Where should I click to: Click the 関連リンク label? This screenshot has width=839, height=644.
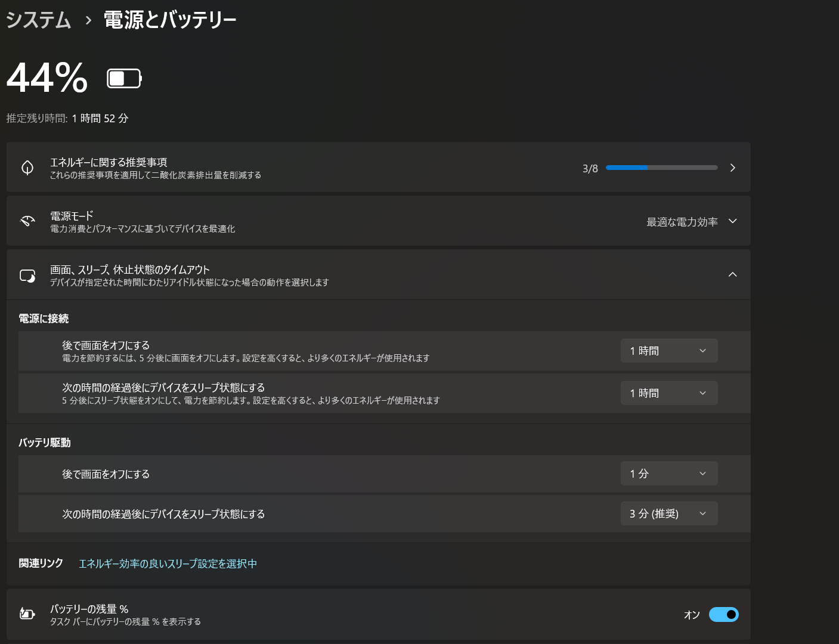[x=41, y=563]
